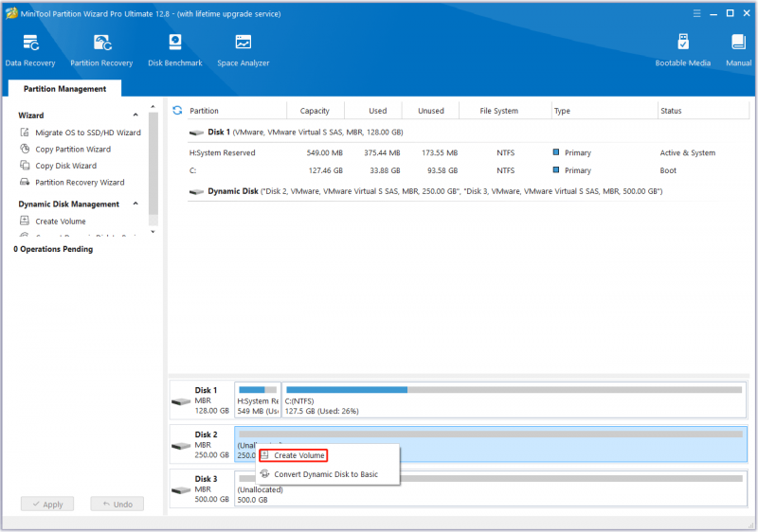This screenshot has height=532, width=758.
Task: Open the Manual icon
Action: point(738,50)
